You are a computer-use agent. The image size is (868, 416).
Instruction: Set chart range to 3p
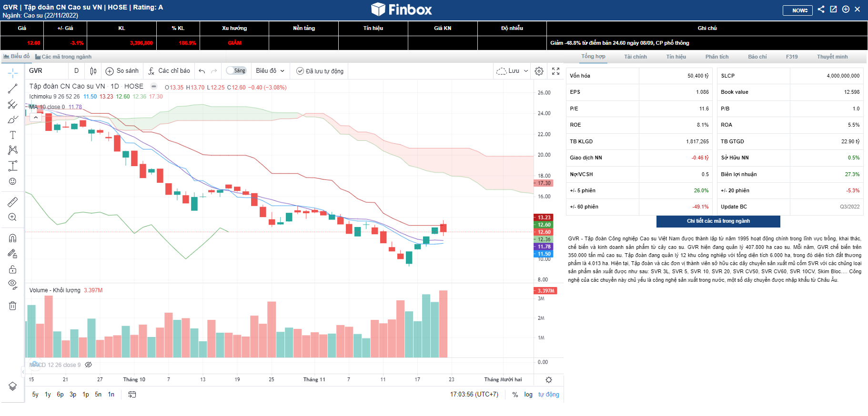[73, 395]
